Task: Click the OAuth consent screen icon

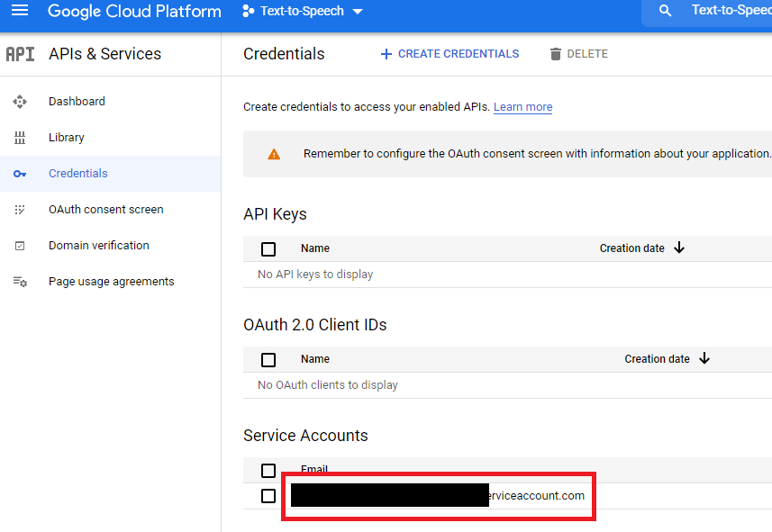Action: [20, 210]
